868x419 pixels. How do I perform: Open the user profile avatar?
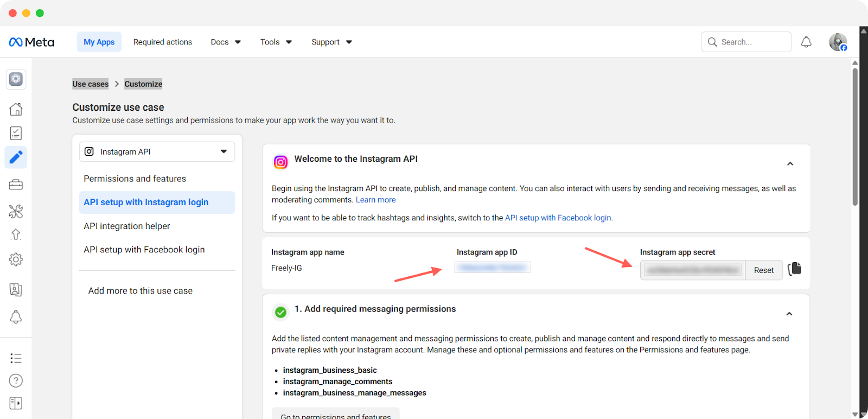pos(838,42)
